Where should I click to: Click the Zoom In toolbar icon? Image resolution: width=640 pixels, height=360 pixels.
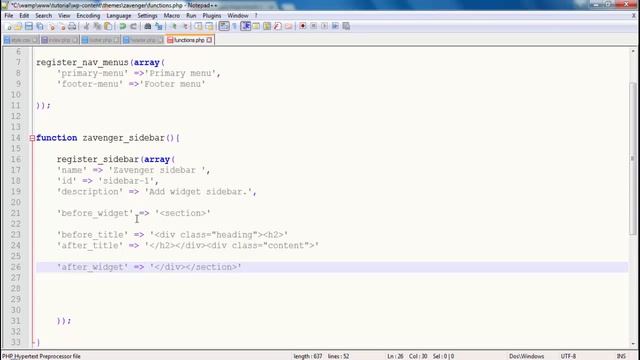pos(173,27)
